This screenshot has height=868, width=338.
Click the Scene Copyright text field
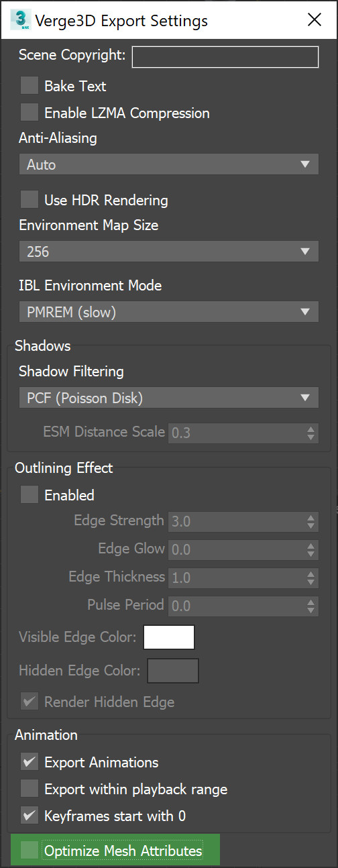click(x=225, y=57)
